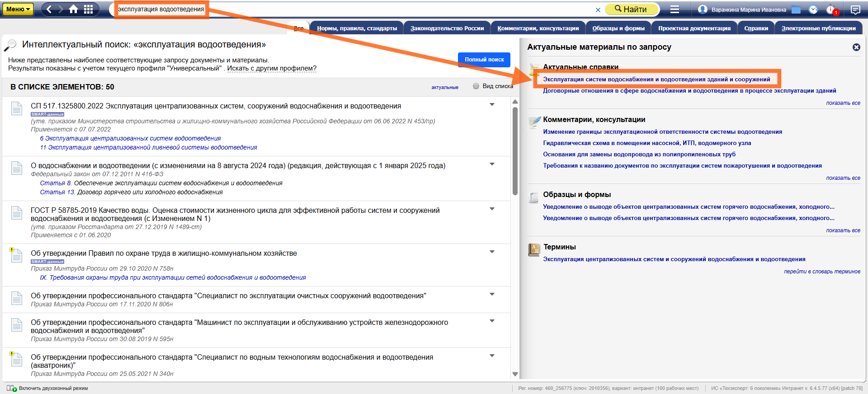Open Статья 13 Договор горячего водоснабжения
Screen dimensions: 868x394
[131, 192]
